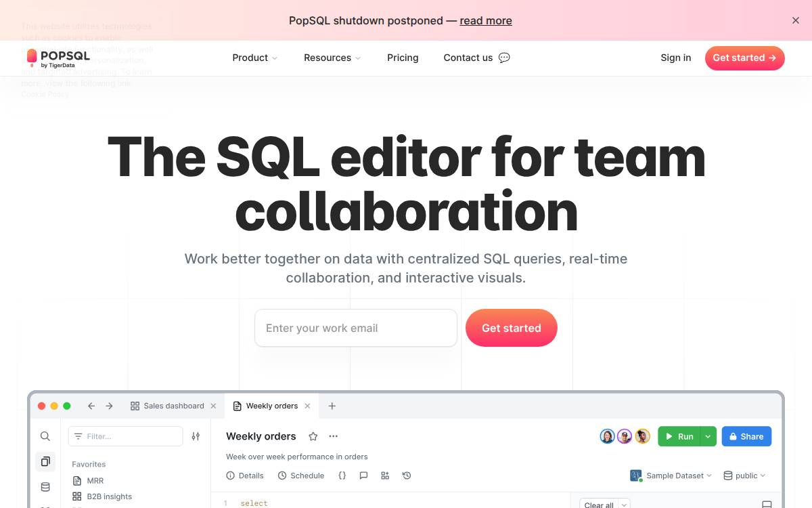
Task: Click the Favorites section heading
Action: 89,464
